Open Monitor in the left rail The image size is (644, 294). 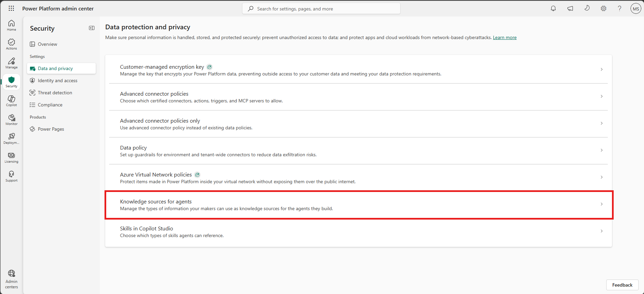coord(11,120)
